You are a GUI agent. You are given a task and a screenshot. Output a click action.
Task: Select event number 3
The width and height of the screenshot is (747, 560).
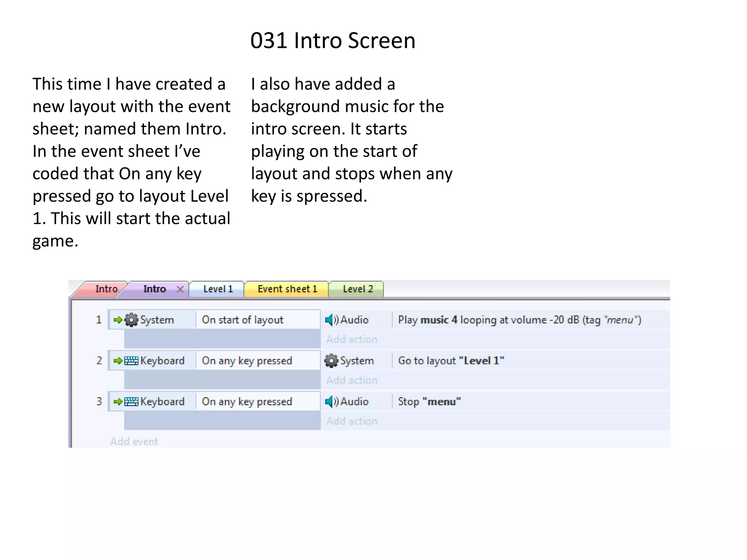(x=99, y=402)
